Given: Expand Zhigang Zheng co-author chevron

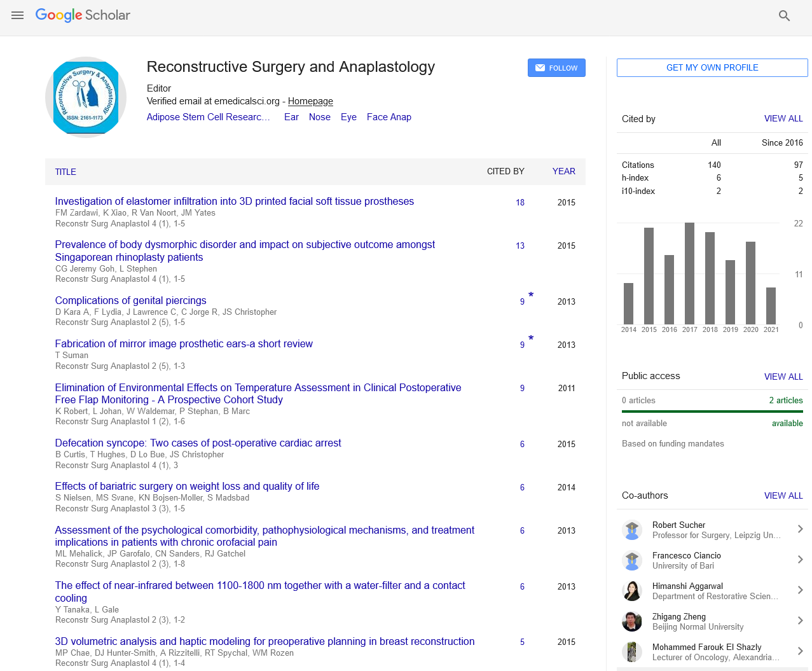Looking at the screenshot, I should tap(800, 621).
